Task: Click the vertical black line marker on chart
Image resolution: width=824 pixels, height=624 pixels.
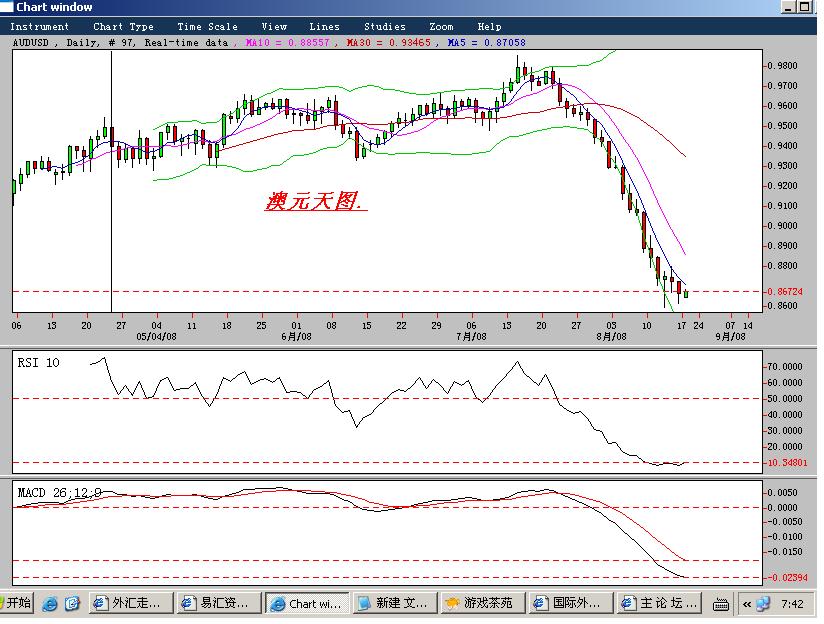Action: (x=111, y=181)
